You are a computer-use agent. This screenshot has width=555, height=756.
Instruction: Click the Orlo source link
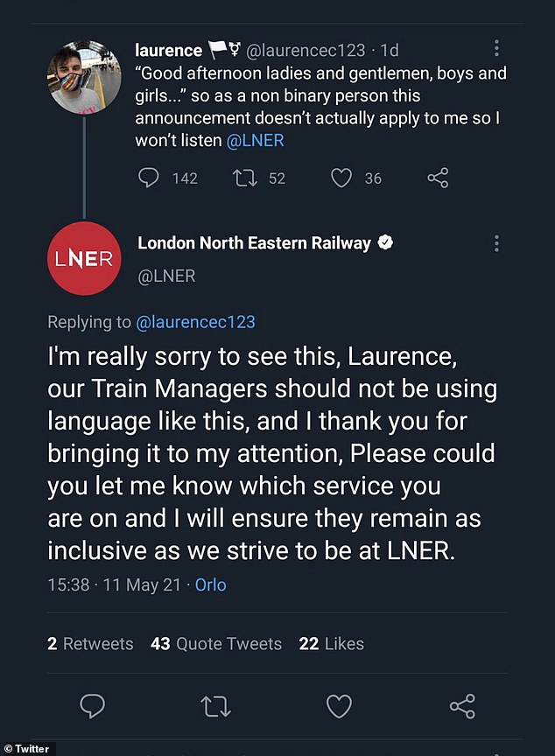[210, 584]
